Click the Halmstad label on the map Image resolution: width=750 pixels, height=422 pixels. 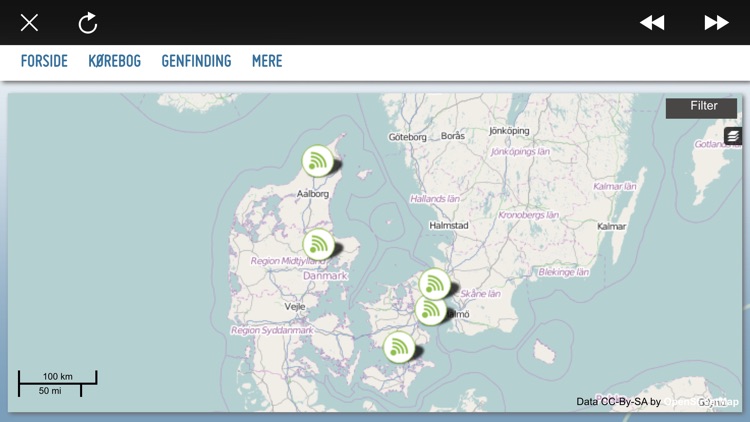[x=448, y=226]
